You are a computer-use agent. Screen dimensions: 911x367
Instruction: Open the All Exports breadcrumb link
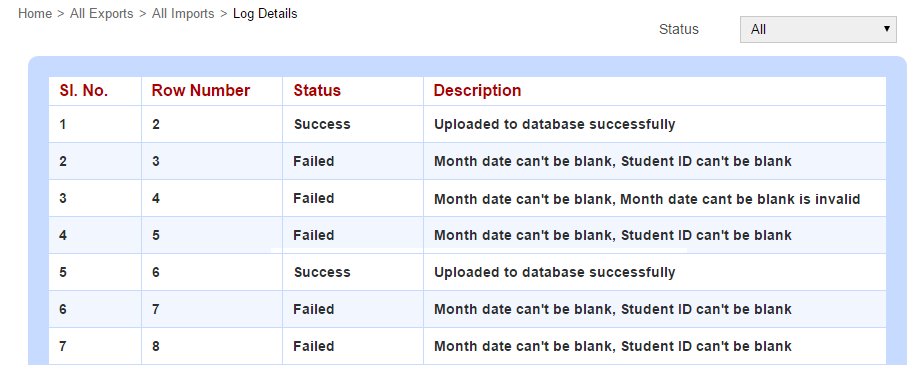click(x=101, y=13)
